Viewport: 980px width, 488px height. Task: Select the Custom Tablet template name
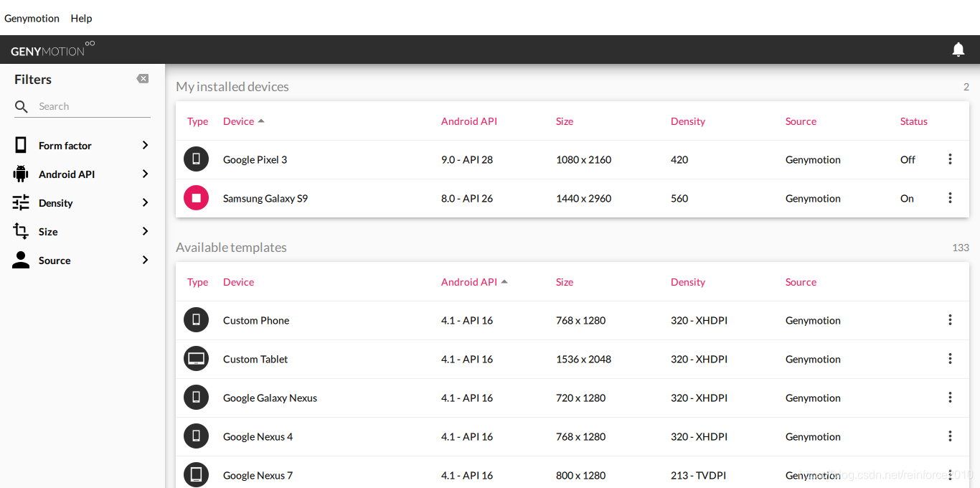[x=255, y=359]
